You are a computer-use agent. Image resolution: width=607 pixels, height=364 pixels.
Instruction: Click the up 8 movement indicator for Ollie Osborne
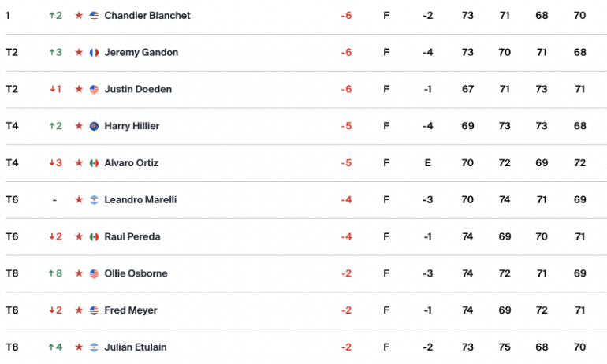click(55, 273)
